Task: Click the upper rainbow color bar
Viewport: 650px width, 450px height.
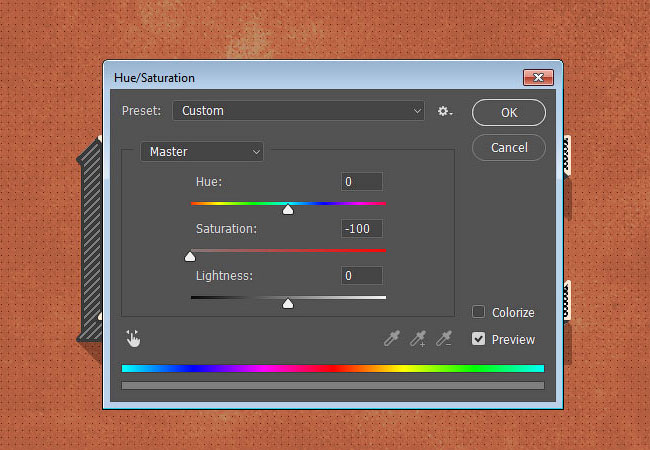Action: [x=332, y=368]
